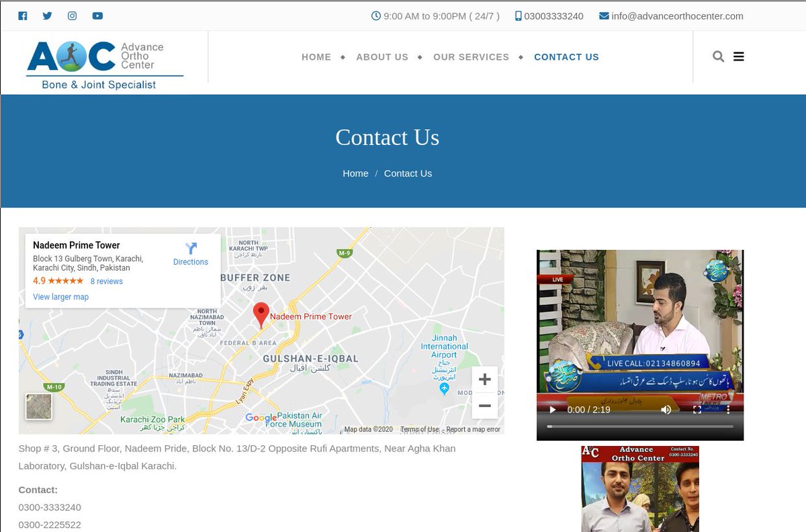This screenshot has width=806, height=532.
Task: Click the Home breadcrumb link
Action: [x=355, y=173]
